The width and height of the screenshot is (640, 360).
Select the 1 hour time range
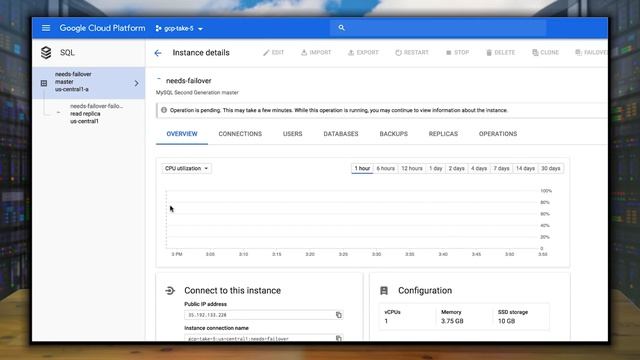tap(362, 169)
